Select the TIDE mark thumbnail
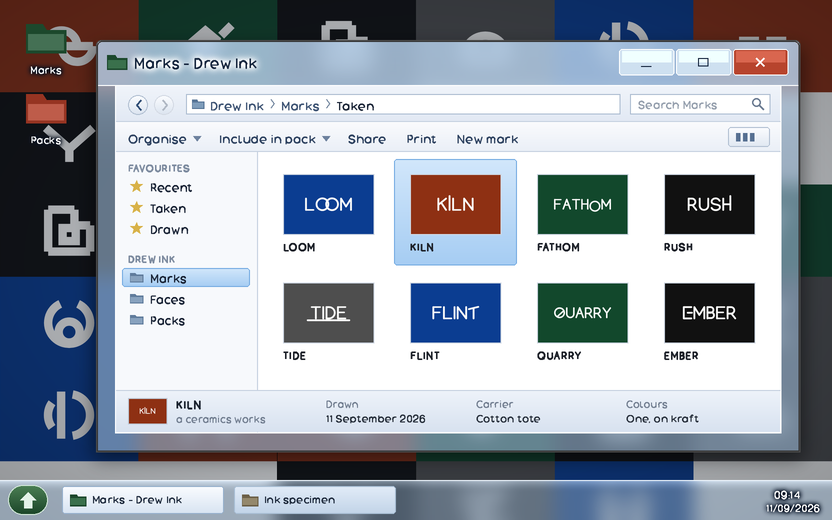The width and height of the screenshot is (832, 520). pyautogui.click(x=328, y=313)
